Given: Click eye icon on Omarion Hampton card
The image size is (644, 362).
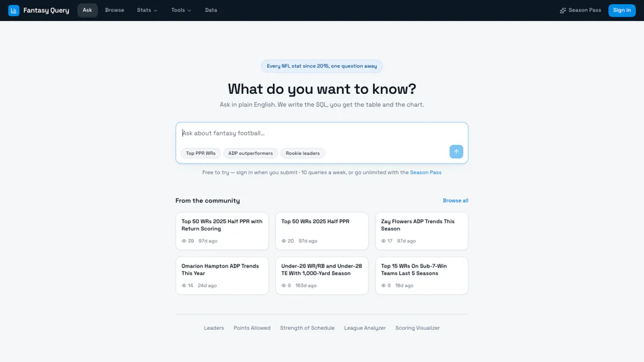Looking at the screenshot, I should click(184, 286).
